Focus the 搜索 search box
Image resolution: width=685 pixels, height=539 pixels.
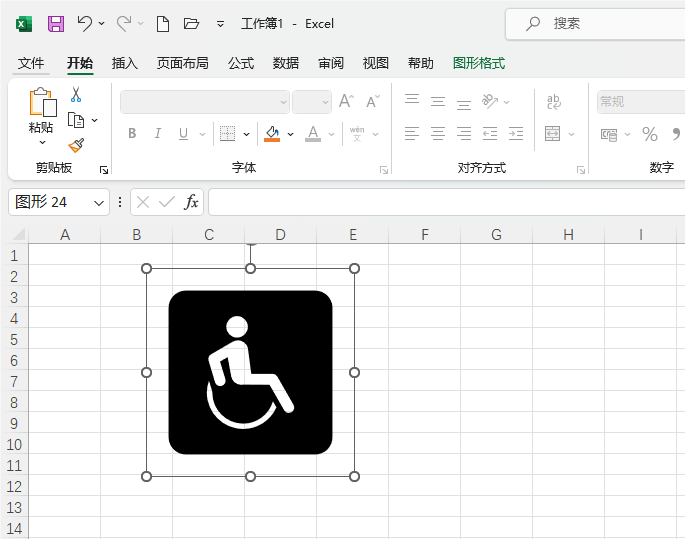click(x=595, y=24)
